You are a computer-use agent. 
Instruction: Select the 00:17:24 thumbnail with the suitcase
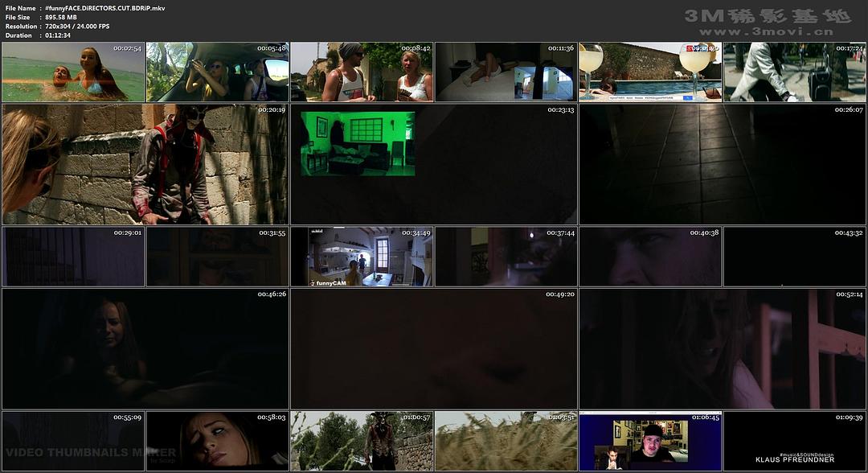[794, 72]
